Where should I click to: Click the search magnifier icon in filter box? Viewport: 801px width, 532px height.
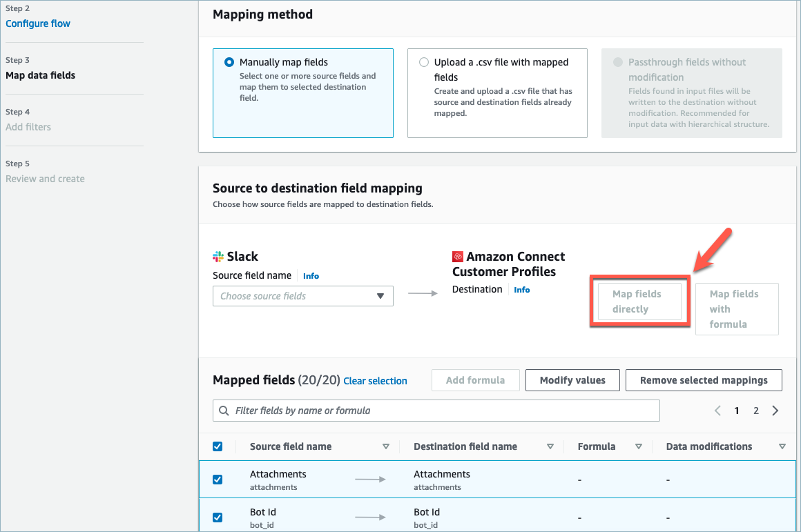coord(224,411)
